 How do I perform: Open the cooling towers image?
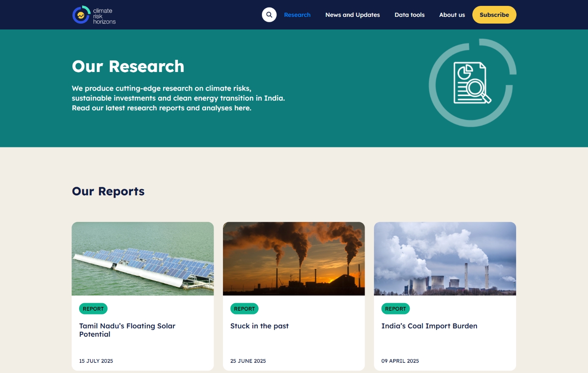[x=445, y=258]
